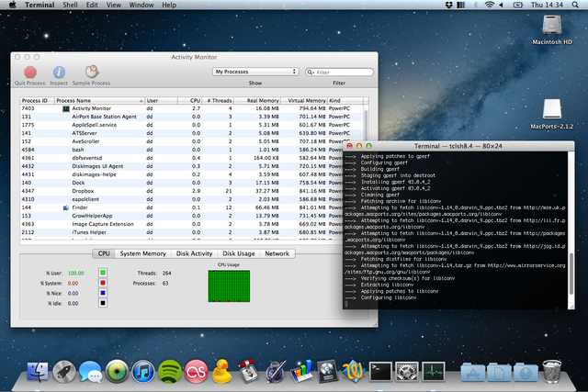Switch to the Disk Activity tab
The image size is (588, 392).
[x=194, y=253]
